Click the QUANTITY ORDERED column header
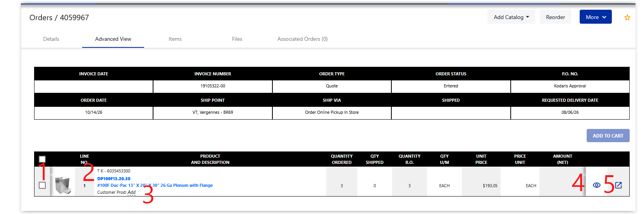Viewport: 644px width, 214px height. click(342, 159)
